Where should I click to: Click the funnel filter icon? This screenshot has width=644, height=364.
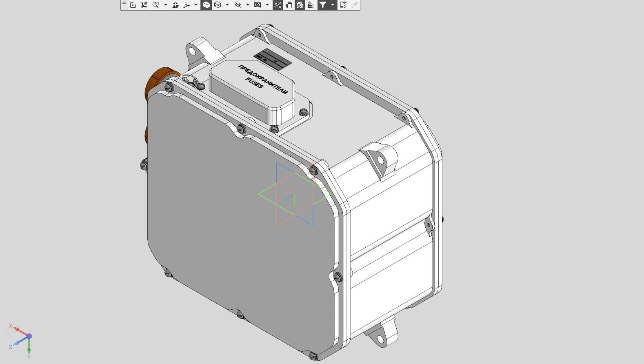coord(323,5)
